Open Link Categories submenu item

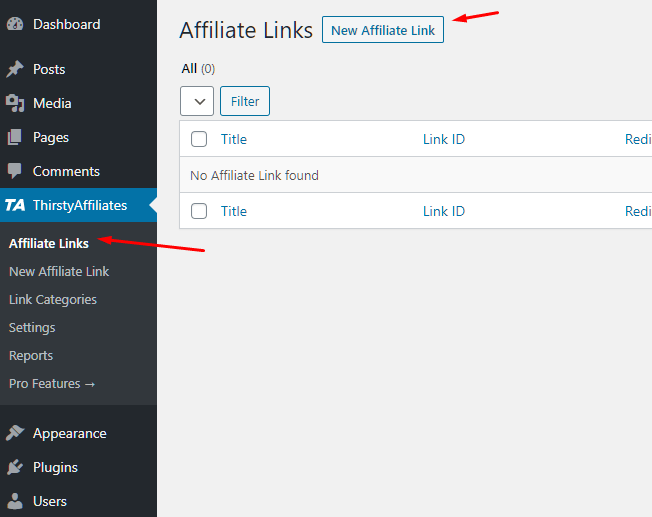53,299
